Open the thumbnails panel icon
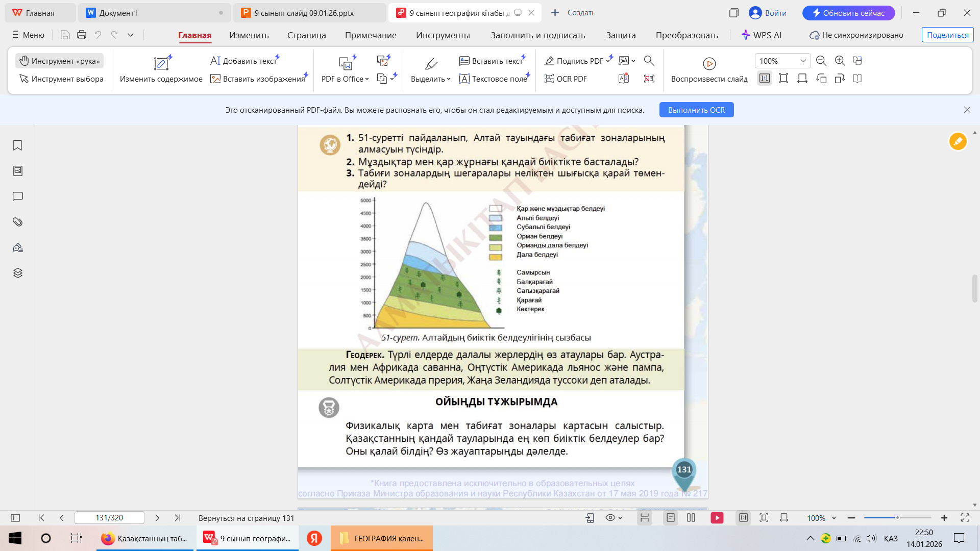Screen dimensions: 980x551 [17, 171]
